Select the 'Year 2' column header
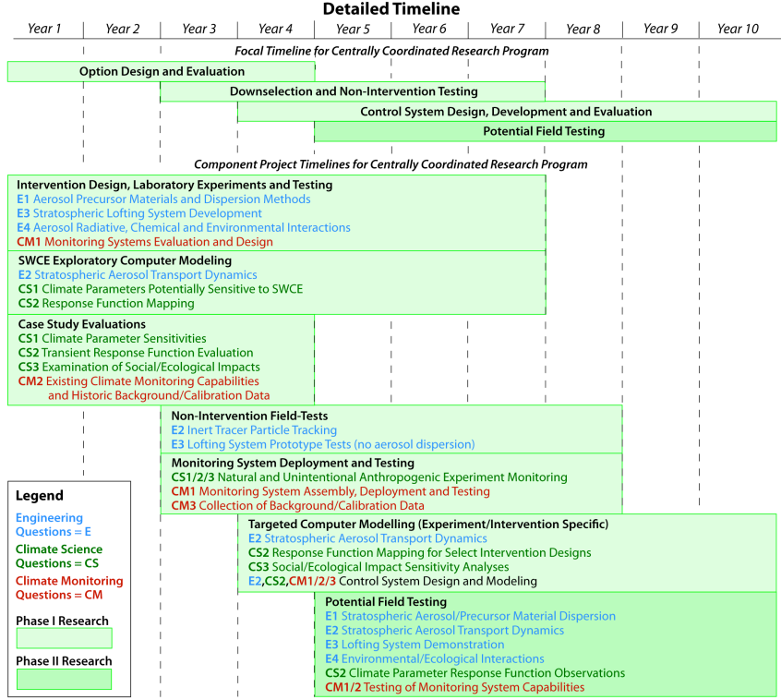Image resolution: width=781 pixels, height=700 pixels. click(x=123, y=29)
